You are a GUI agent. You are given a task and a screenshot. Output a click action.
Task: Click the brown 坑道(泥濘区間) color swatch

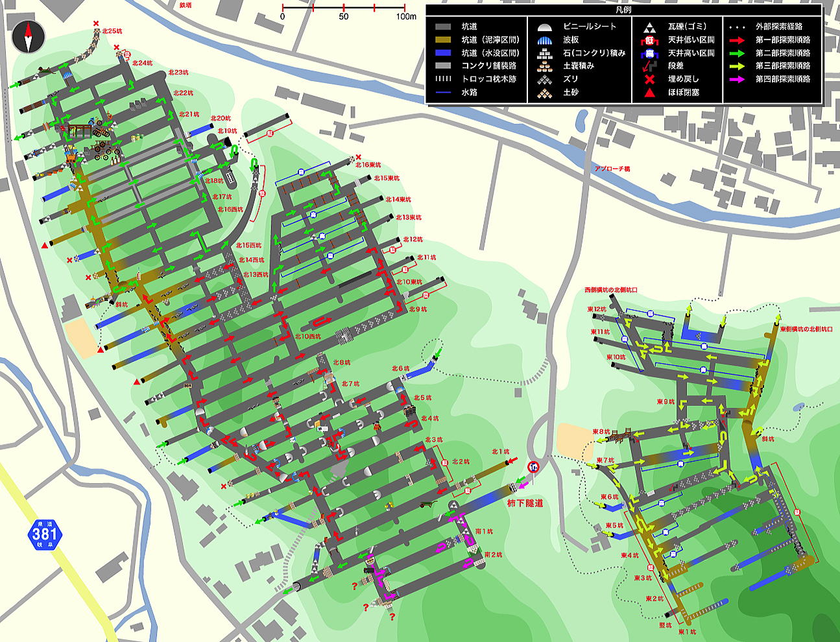[x=443, y=40]
